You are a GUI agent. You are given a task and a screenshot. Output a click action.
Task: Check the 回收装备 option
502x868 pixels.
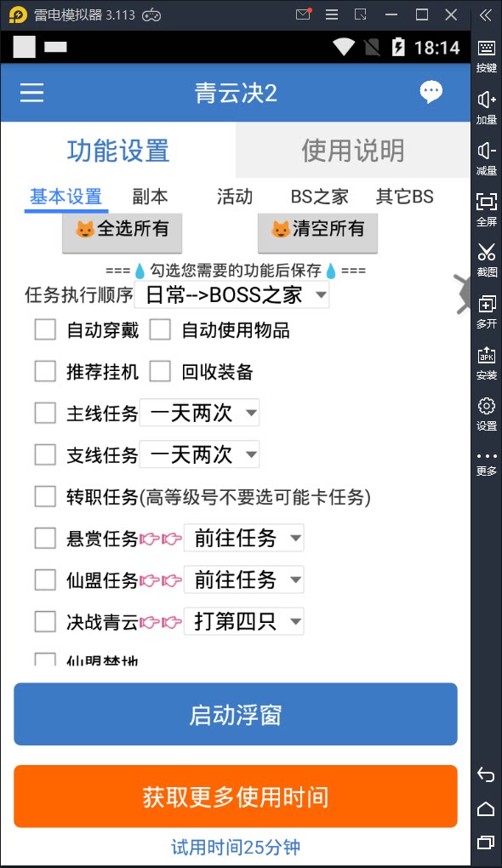[x=160, y=371]
